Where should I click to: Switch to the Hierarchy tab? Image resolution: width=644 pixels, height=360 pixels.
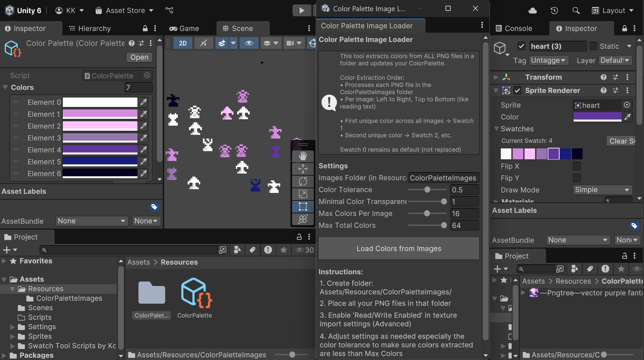tap(90, 28)
